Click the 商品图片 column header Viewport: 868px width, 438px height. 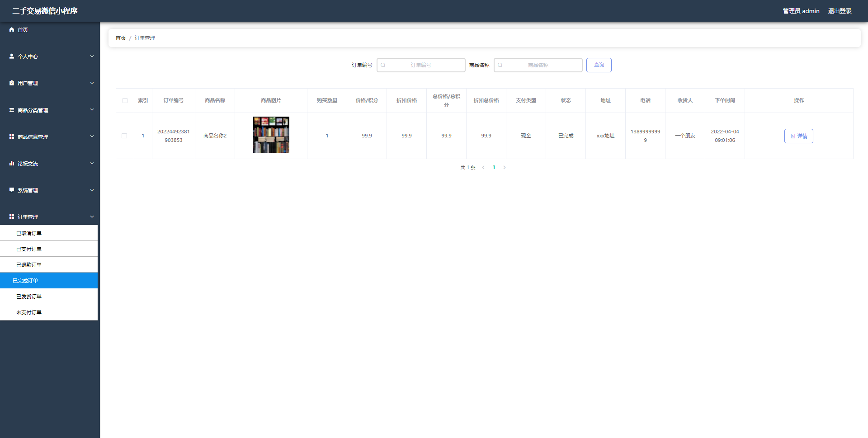click(271, 100)
